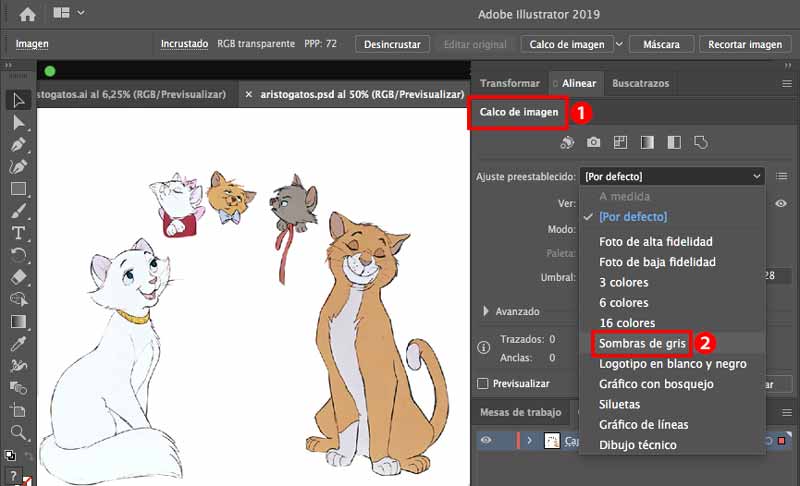The width and height of the screenshot is (800, 486).
Task: Select the Pen tool
Action: point(18,145)
